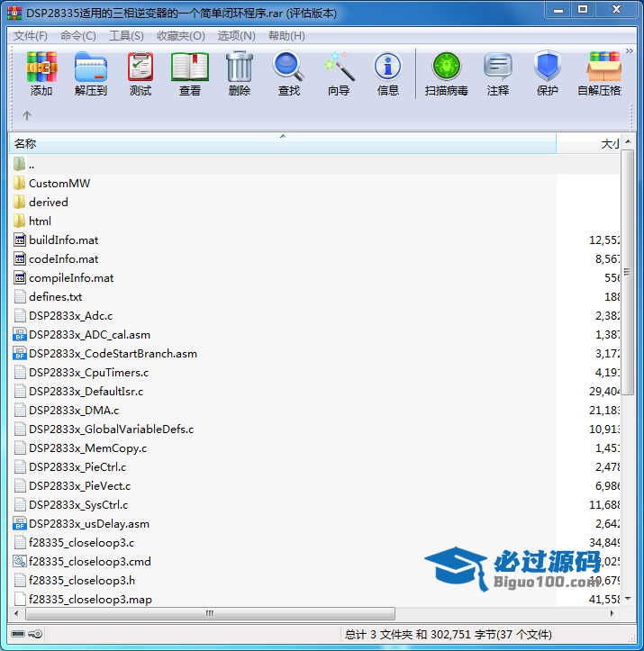Show archive 信息 (Info) icon

[387, 74]
